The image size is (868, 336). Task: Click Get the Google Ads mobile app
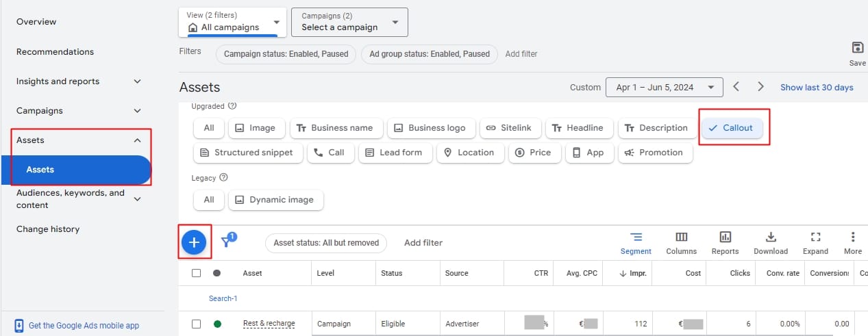[x=84, y=326]
